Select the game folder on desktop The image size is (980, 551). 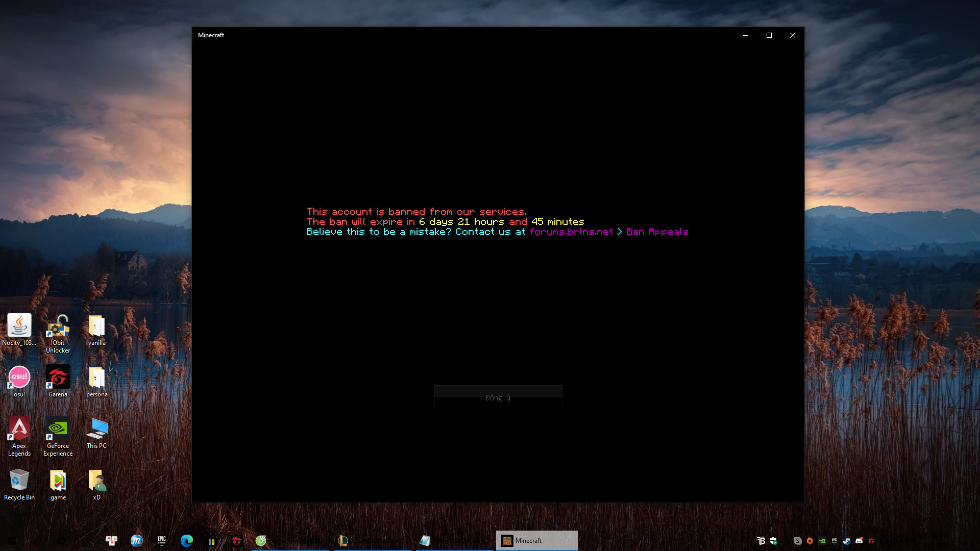(58, 485)
